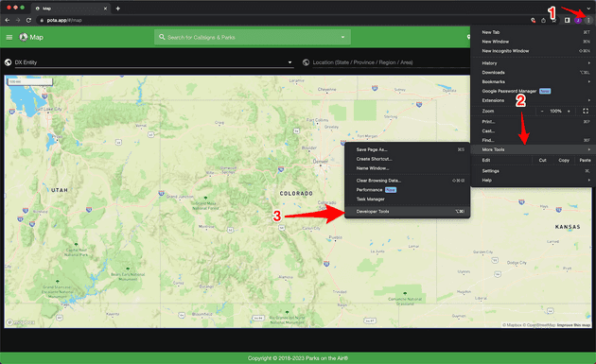Open the Chrome three-dot menu button
Screen dimensions: 596x364
pos(588,20)
